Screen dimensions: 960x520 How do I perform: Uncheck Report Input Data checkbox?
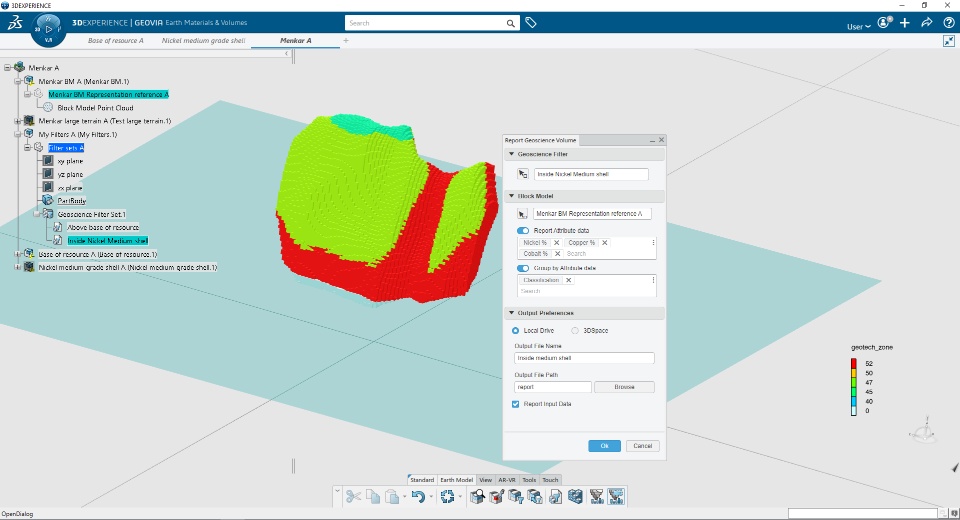(x=516, y=404)
